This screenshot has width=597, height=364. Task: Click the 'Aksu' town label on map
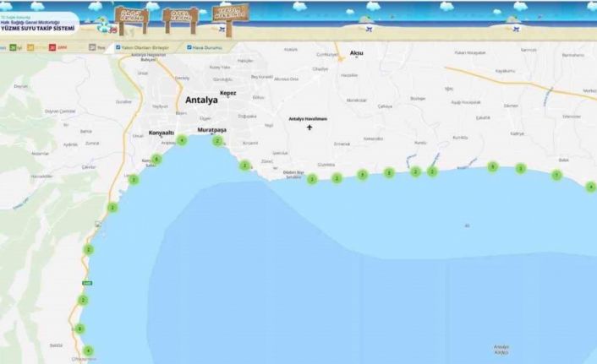(x=357, y=53)
